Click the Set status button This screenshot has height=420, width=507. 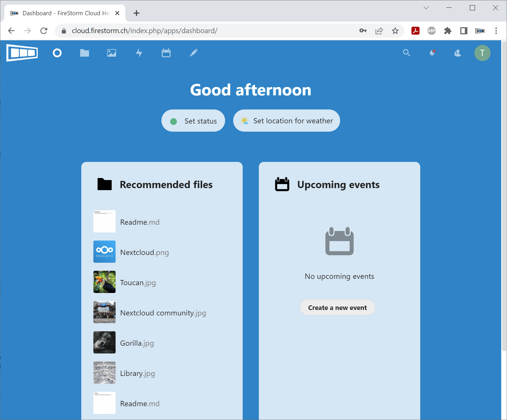pyautogui.click(x=193, y=121)
